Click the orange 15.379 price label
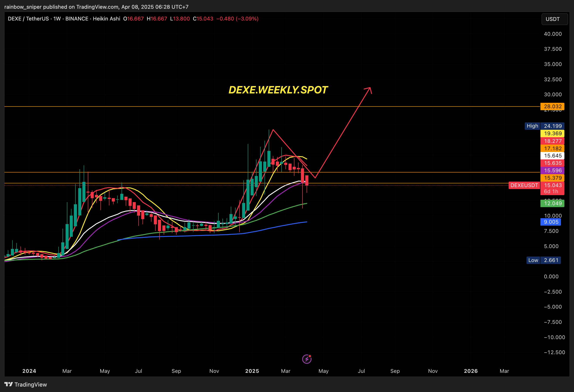This screenshot has height=392, width=574. 552,178
